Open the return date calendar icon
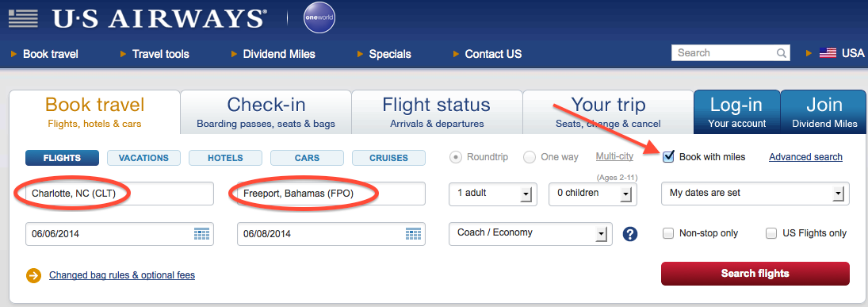868x307 pixels. 413,234
